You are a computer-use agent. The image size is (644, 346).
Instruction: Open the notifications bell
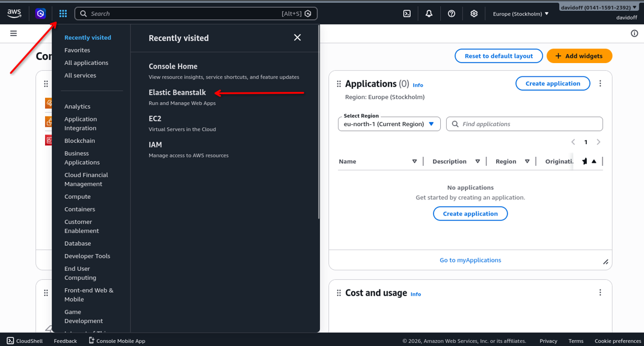click(x=429, y=13)
